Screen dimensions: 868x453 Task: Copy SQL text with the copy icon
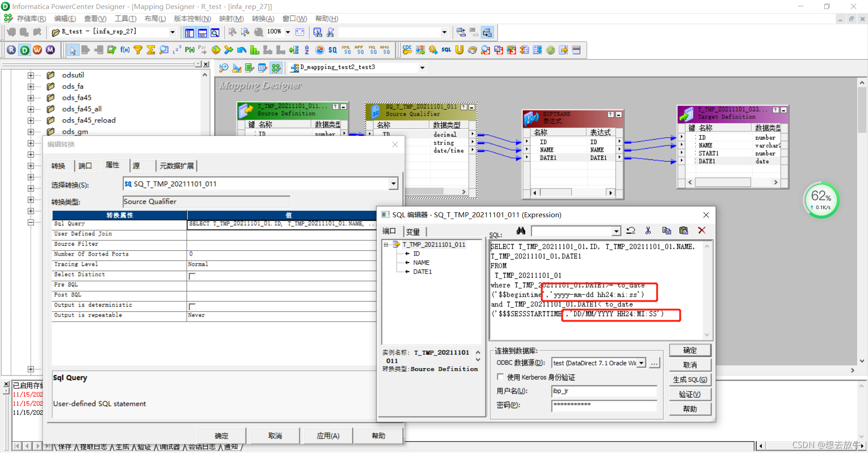[666, 231]
